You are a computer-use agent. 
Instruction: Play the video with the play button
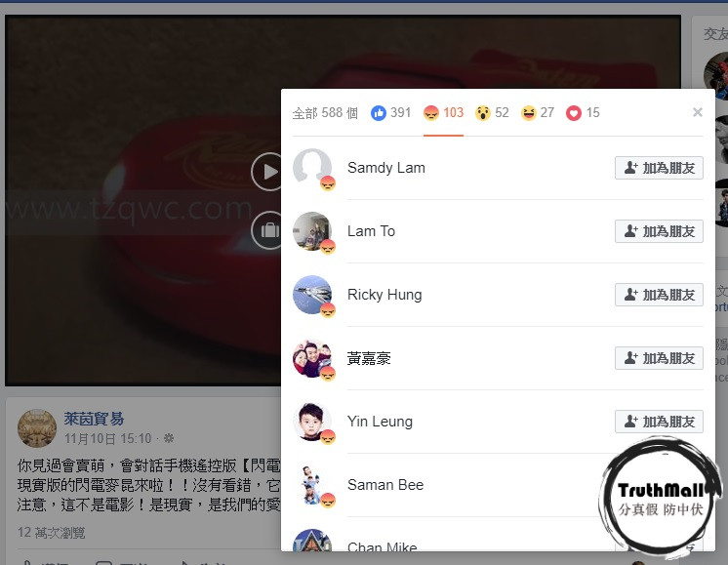(x=267, y=172)
